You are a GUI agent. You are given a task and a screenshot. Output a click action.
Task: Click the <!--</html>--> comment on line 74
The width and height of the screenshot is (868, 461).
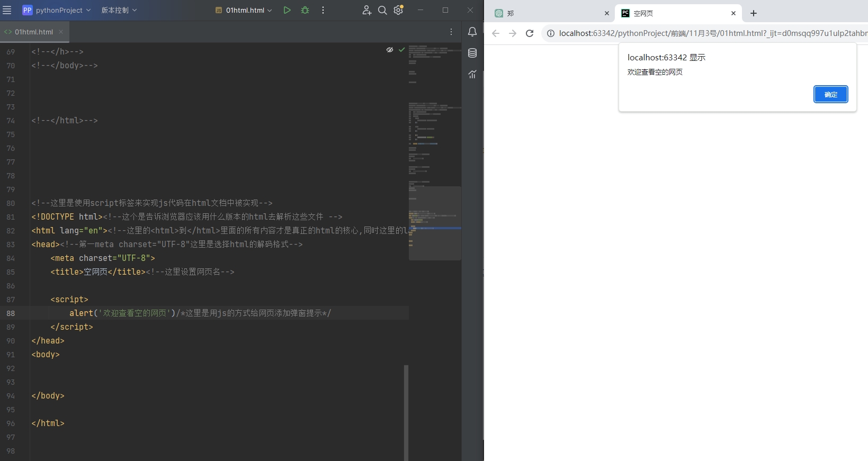[65, 121]
